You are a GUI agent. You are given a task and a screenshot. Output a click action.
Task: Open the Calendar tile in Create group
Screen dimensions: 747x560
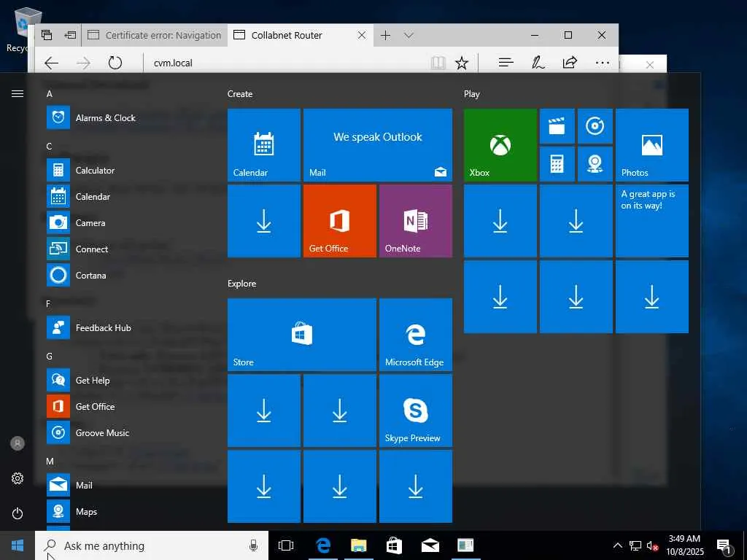coord(264,145)
